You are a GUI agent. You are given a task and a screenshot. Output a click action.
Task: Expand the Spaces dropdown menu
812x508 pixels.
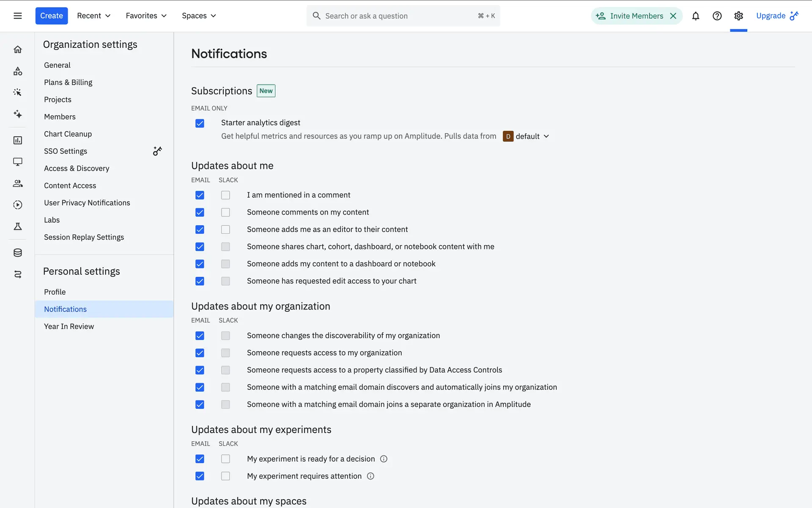tap(199, 16)
